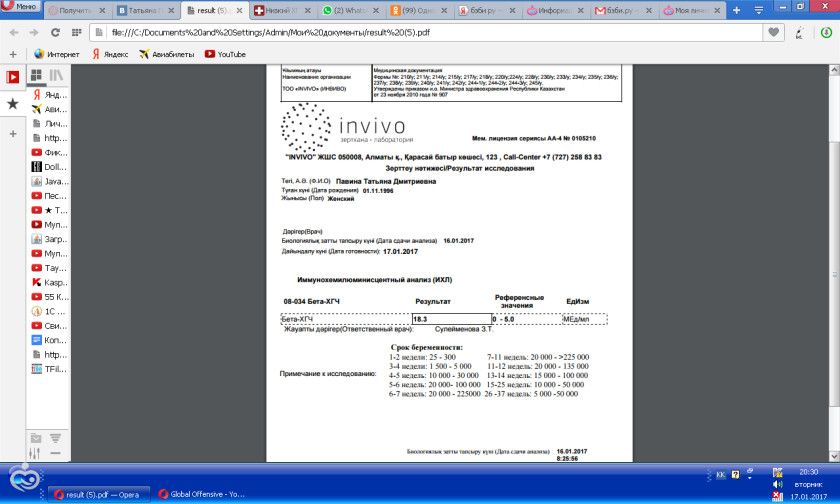Click the sort icon at the sidebar bottom
Viewport: 840px width, 504px height.
55,438
